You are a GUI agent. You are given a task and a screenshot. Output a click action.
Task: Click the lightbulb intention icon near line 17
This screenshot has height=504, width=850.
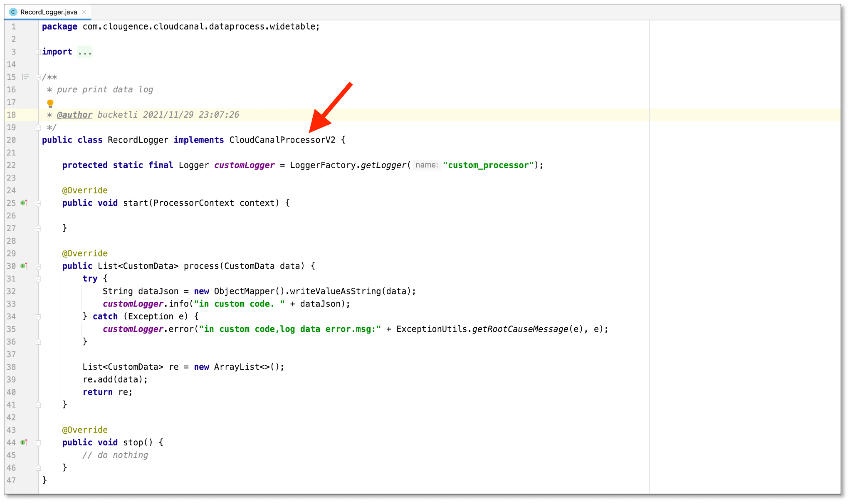point(50,103)
